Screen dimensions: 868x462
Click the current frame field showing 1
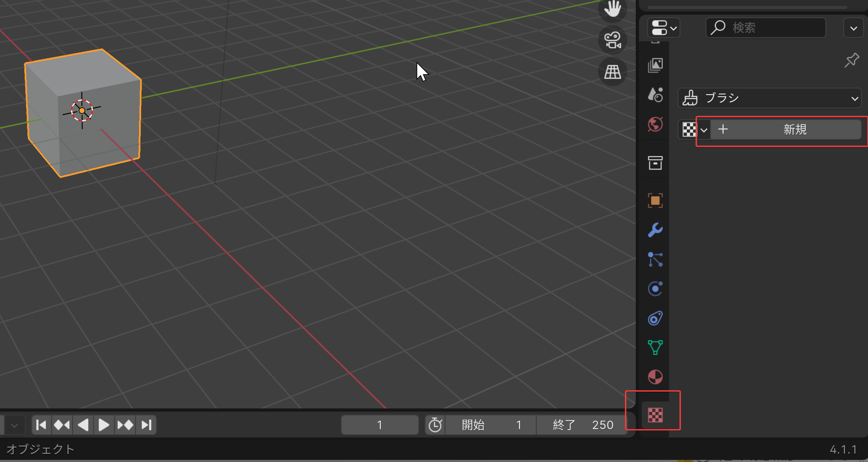coord(380,425)
